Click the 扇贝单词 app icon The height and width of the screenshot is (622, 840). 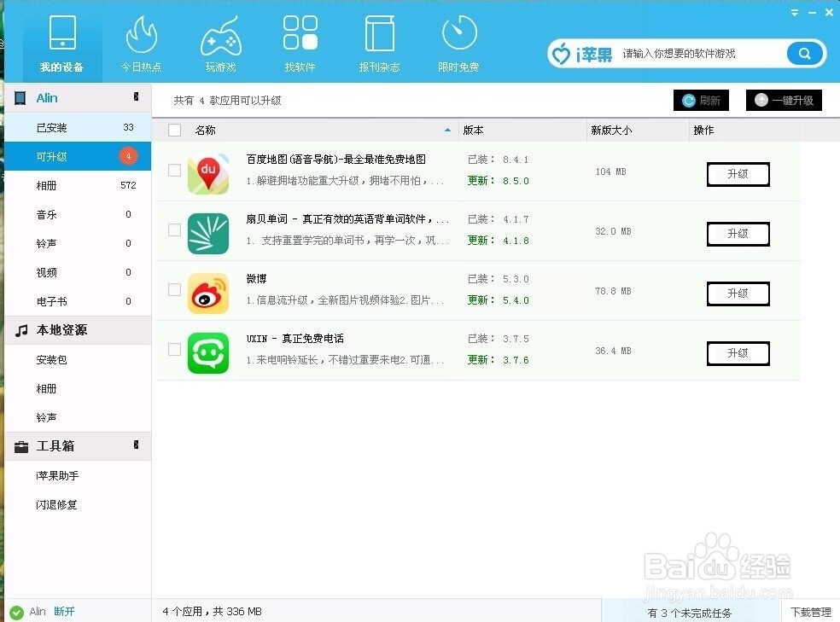(208, 234)
